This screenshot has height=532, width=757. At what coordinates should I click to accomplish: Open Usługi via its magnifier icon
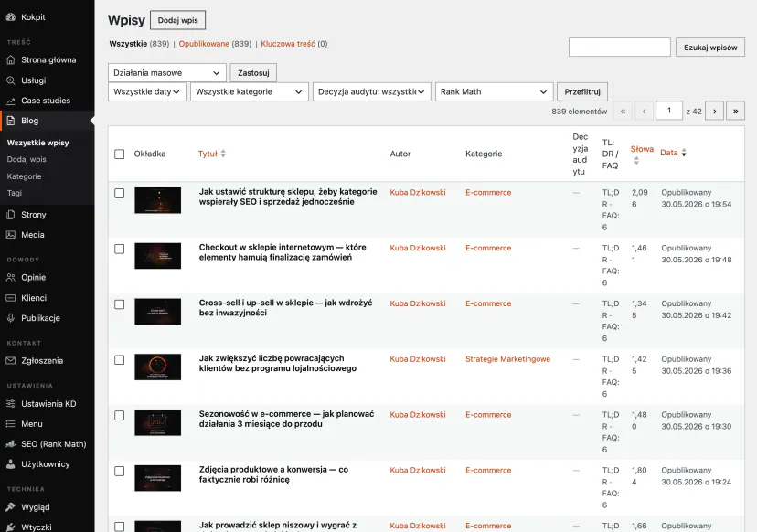coord(11,80)
